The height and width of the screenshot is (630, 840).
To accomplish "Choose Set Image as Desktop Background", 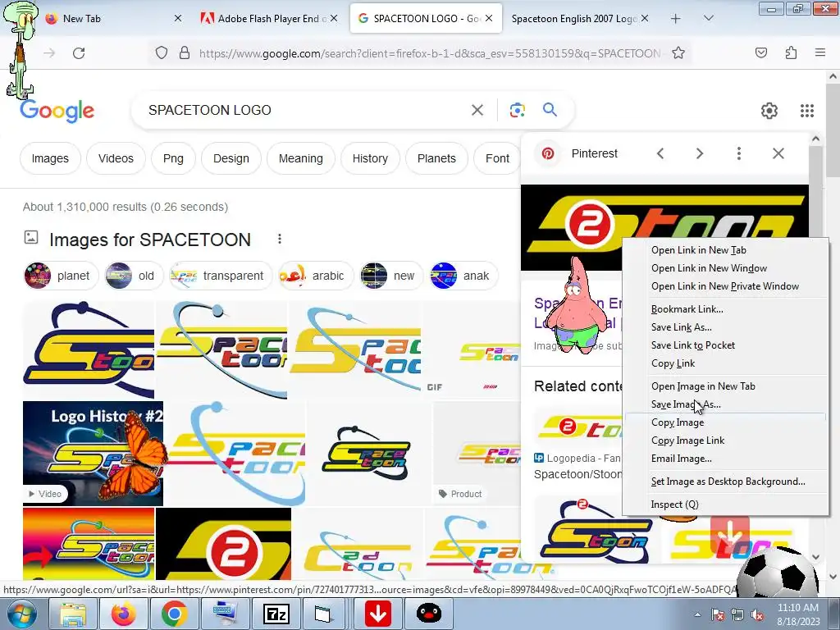I will [728, 482].
